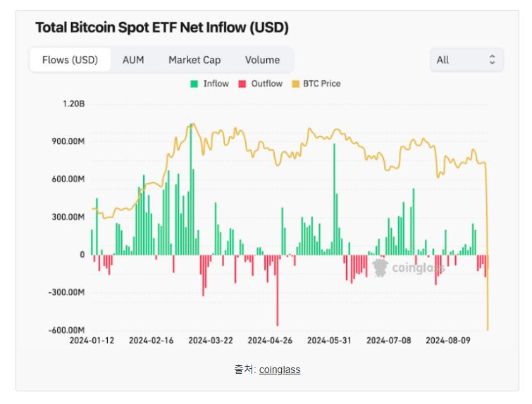Toggle the Inflow legend series
Image resolution: width=532 pixels, height=404 pixels.
click(210, 84)
